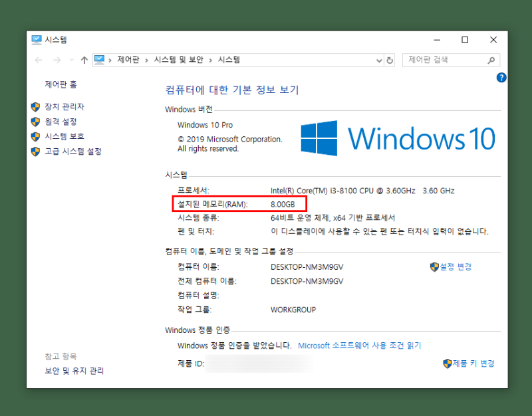Click the shield icon beside 고급 시스템 설정

pyautogui.click(x=35, y=152)
